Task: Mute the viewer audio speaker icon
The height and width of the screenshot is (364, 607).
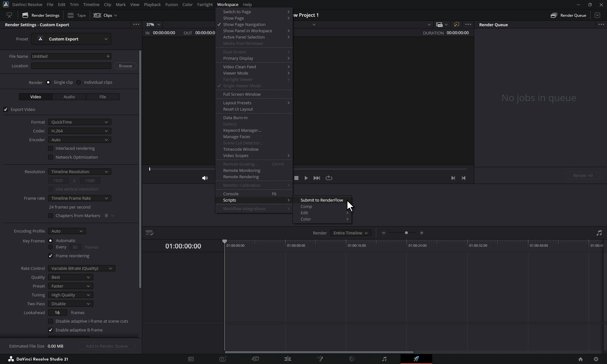Action: coord(205,178)
